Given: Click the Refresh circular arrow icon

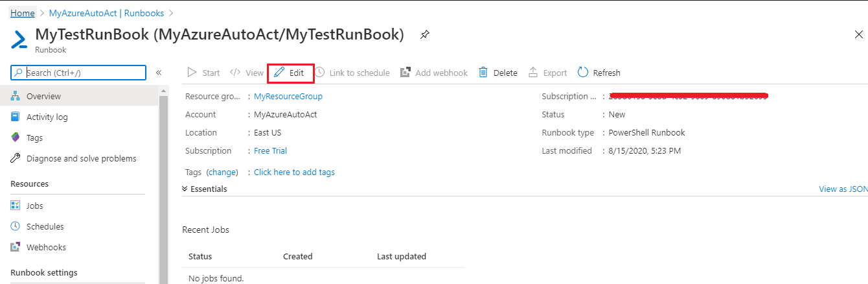Looking at the screenshot, I should point(583,73).
